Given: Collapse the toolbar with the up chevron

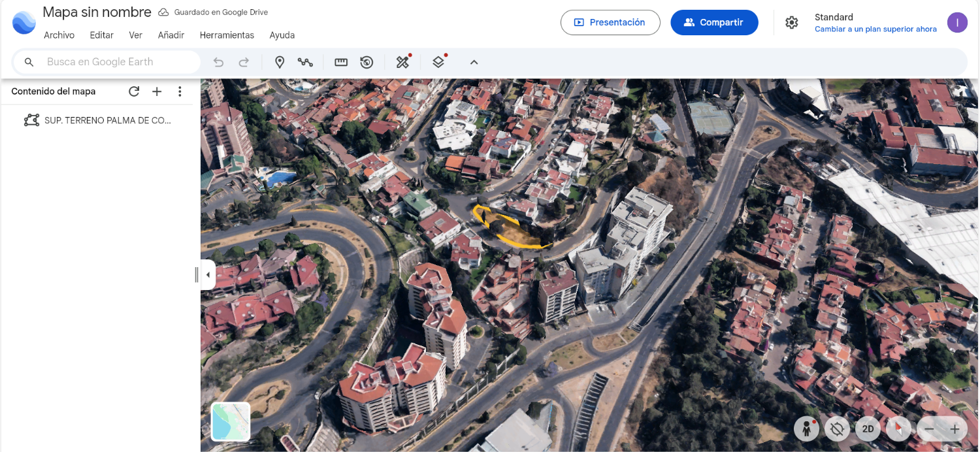Looking at the screenshot, I should 474,62.
